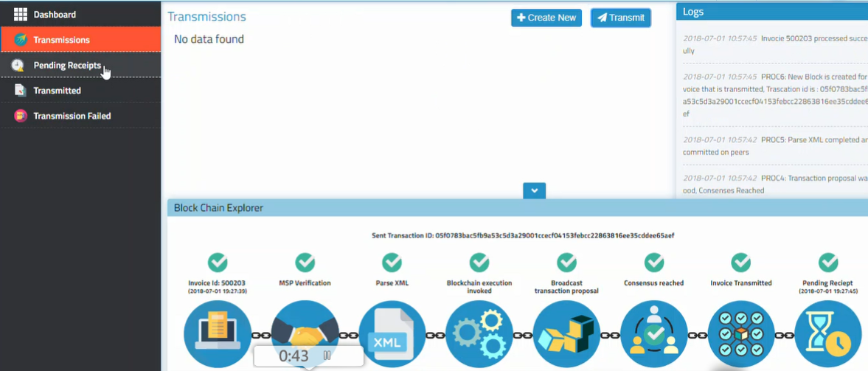868x371 pixels.
Task: Click green checkmark above MSP Verification
Action: click(x=305, y=262)
